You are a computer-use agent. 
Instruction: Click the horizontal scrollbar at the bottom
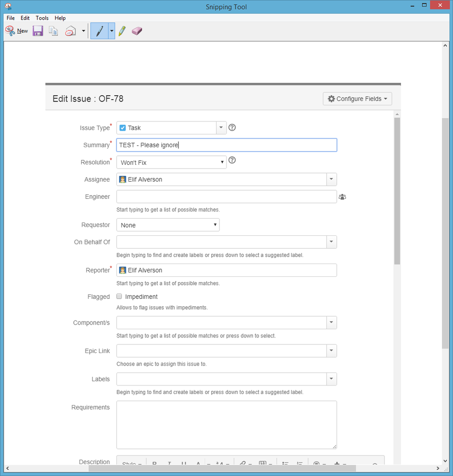[222, 468]
